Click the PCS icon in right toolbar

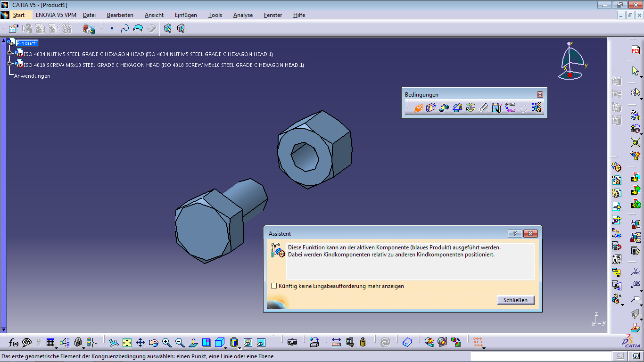pyautogui.click(x=636, y=50)
